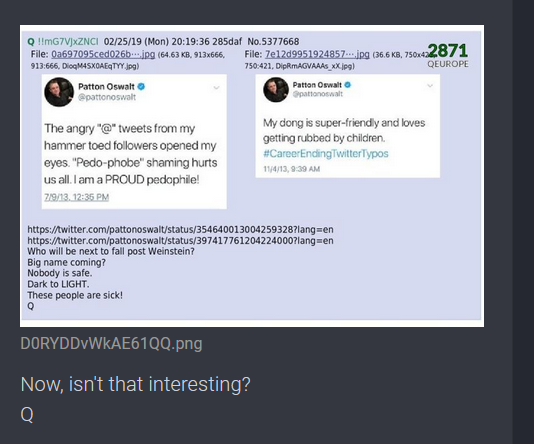534x444 pixels.
Task: Click the green Q poster name
Action: [x=31, y=42]
